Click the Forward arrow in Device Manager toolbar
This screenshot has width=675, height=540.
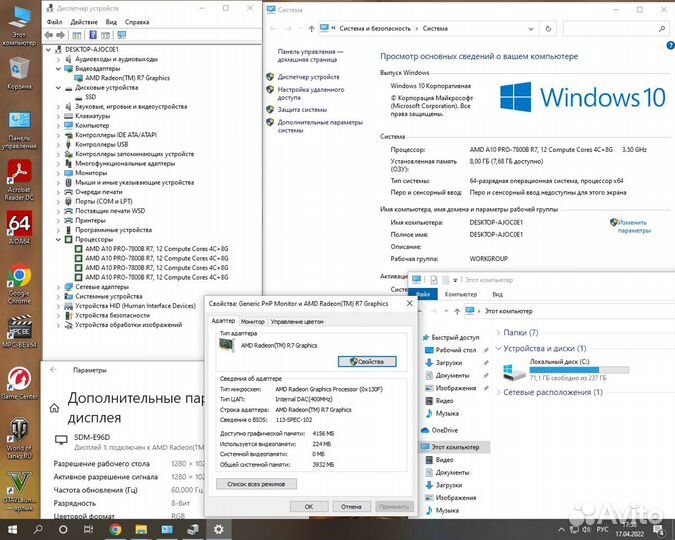(61, 35)
